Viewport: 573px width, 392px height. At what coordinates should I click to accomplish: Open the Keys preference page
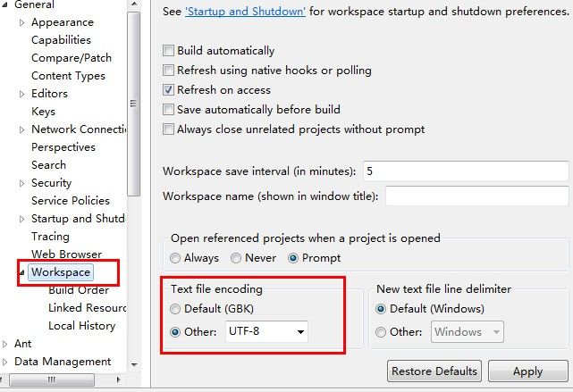click(x=43, y=112)
